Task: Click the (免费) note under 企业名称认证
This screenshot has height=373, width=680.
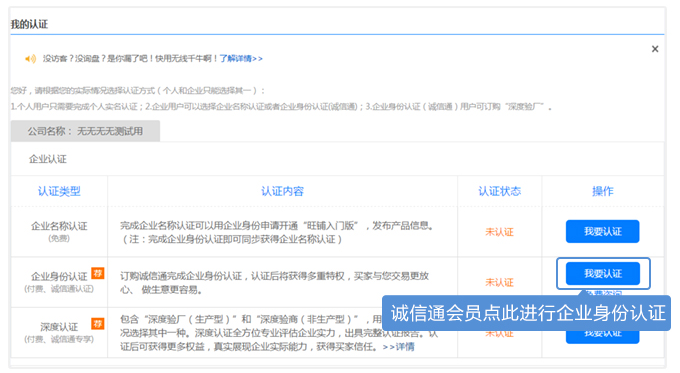Action: 59,239
